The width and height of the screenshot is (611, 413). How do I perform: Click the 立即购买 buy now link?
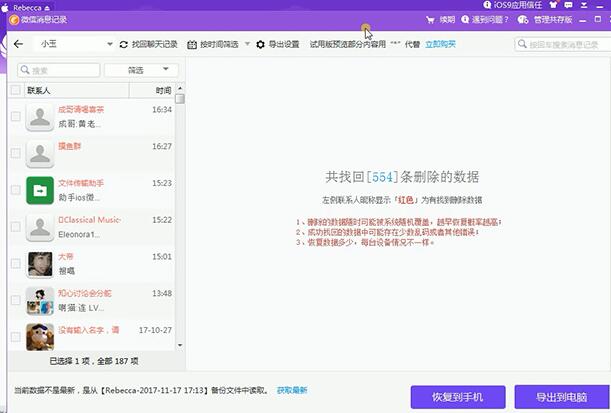click(440, 45)
